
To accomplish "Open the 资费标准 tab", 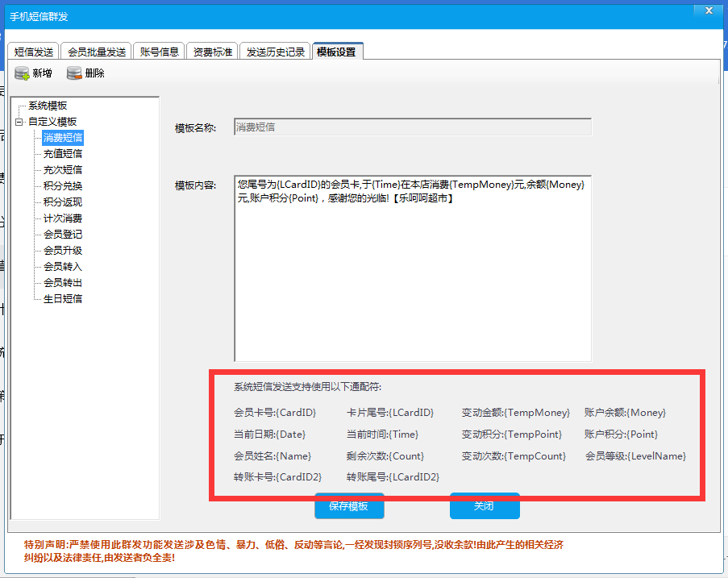I will click(x=213, y=52).
